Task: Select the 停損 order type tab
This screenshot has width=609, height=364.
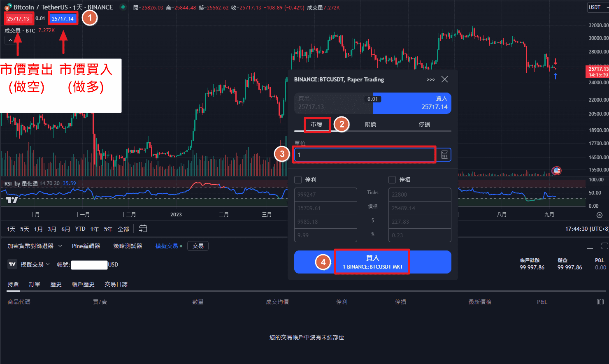Action: tap(424, 124)
